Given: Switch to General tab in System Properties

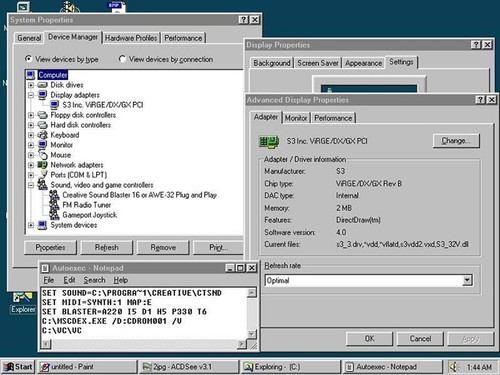Looking at the screenshot, I should [x=29, y=38].
